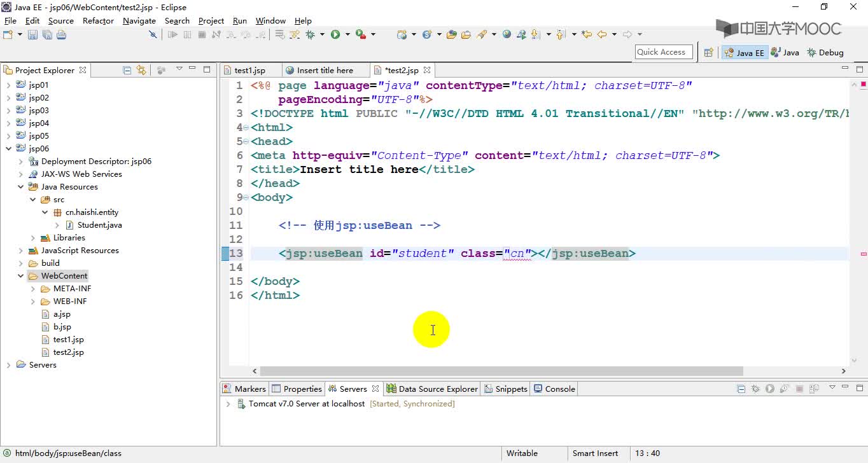Open the Debug icon dropdown arrow
Viewport: 868px width, 463px height.
[x=322, y=34]
